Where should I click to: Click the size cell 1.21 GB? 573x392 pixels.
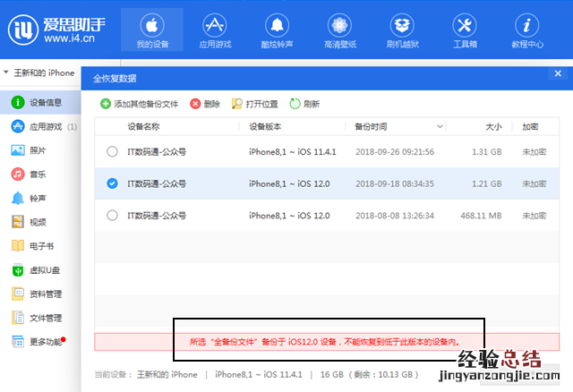click(486, 183)
